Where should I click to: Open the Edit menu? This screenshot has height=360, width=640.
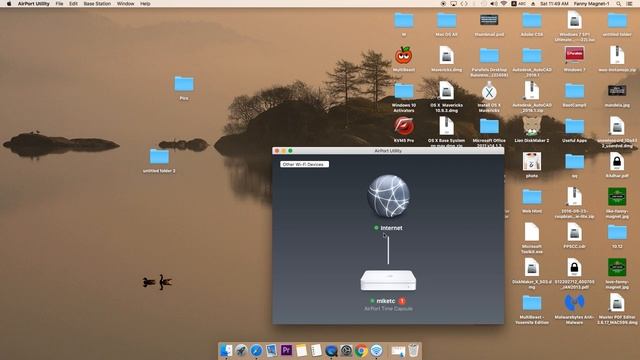point(73,4)
